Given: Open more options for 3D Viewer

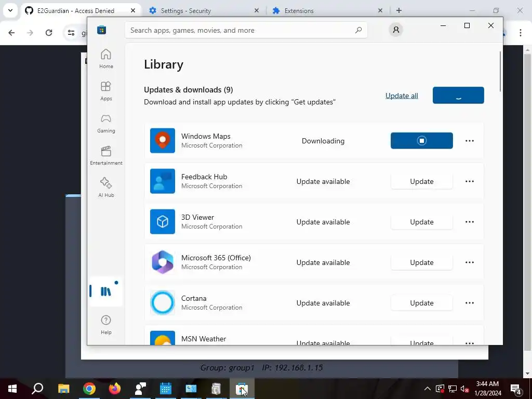Looking at the screenshot, I should coord(470,222).
